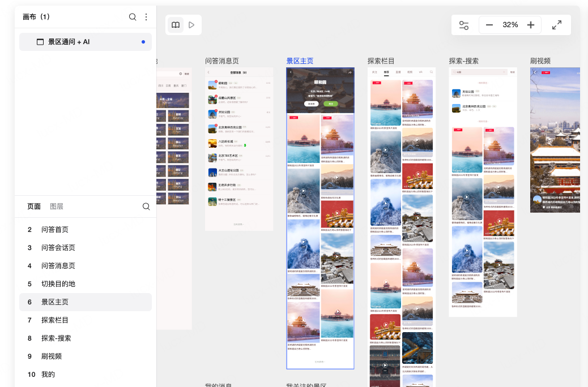Viewport: 588px width, 387px height.
Task: Click 八达岭长城 row in 问答消息页
Action: tap(239, 144)
